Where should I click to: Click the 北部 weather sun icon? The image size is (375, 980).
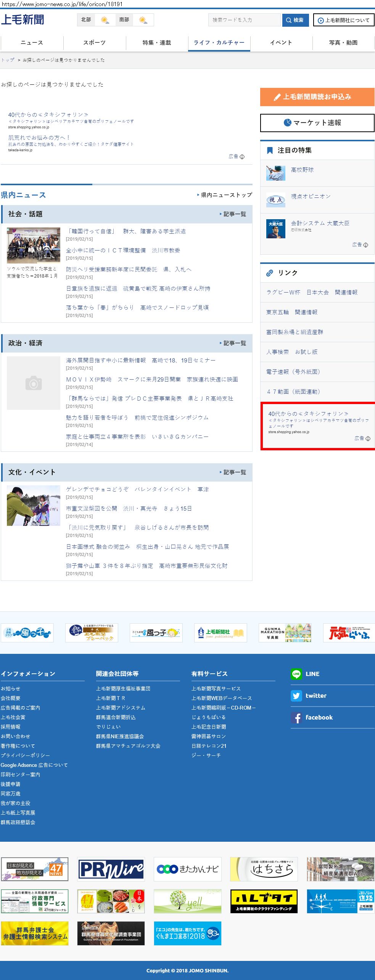coord(105,20)
